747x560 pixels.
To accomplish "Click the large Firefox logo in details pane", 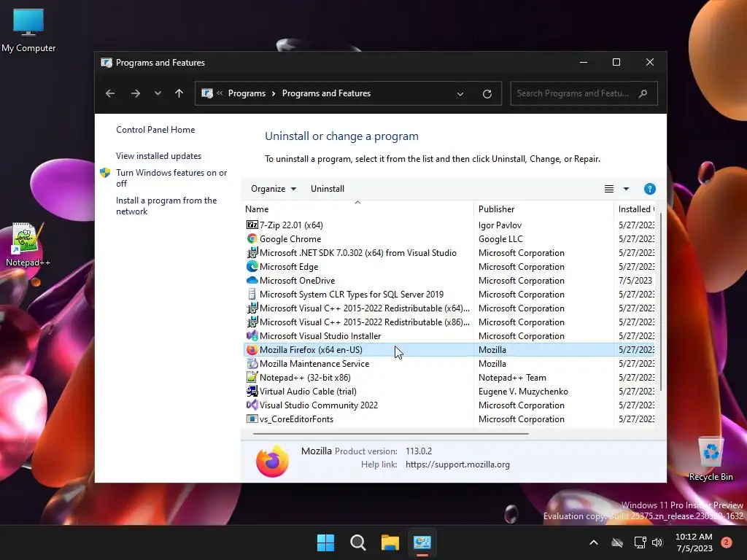I will 272,461.
